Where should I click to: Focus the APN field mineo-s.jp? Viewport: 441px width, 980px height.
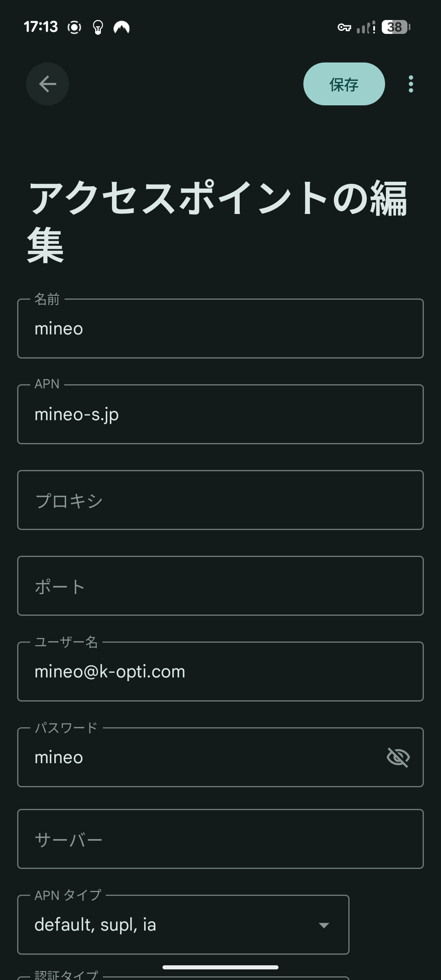tap(220, 414)
